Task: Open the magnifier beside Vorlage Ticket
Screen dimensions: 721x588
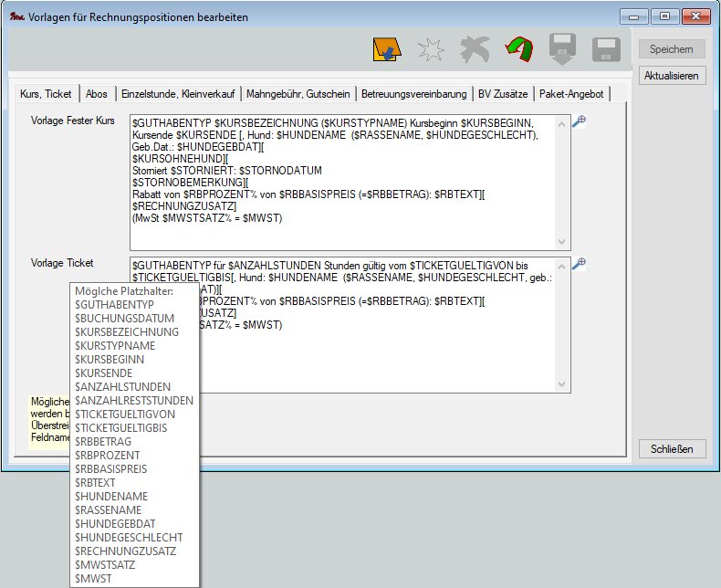Action: coord(579,265)
